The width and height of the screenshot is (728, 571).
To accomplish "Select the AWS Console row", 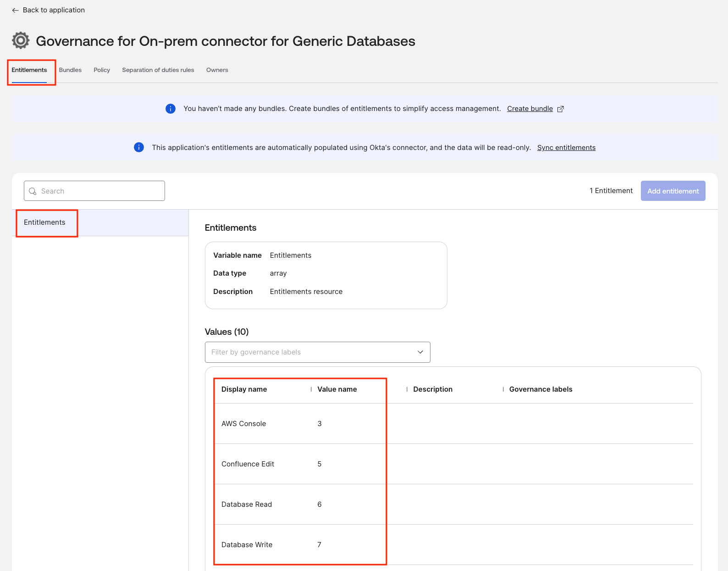I will (453, 424).
